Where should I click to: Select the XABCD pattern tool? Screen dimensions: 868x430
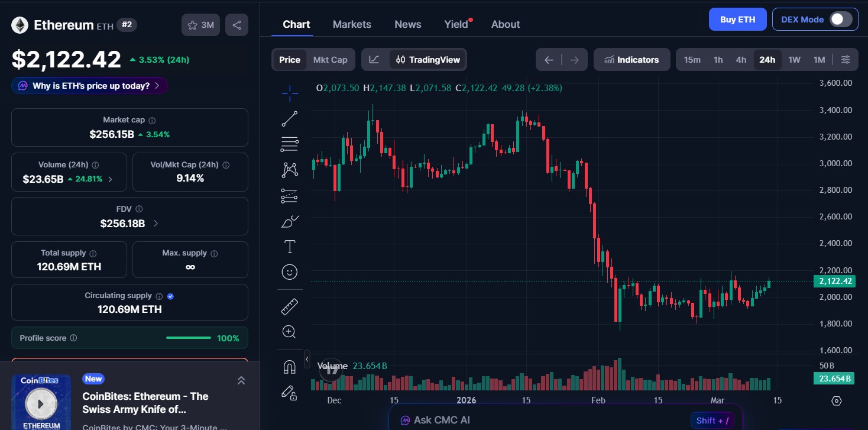point(289,170)
